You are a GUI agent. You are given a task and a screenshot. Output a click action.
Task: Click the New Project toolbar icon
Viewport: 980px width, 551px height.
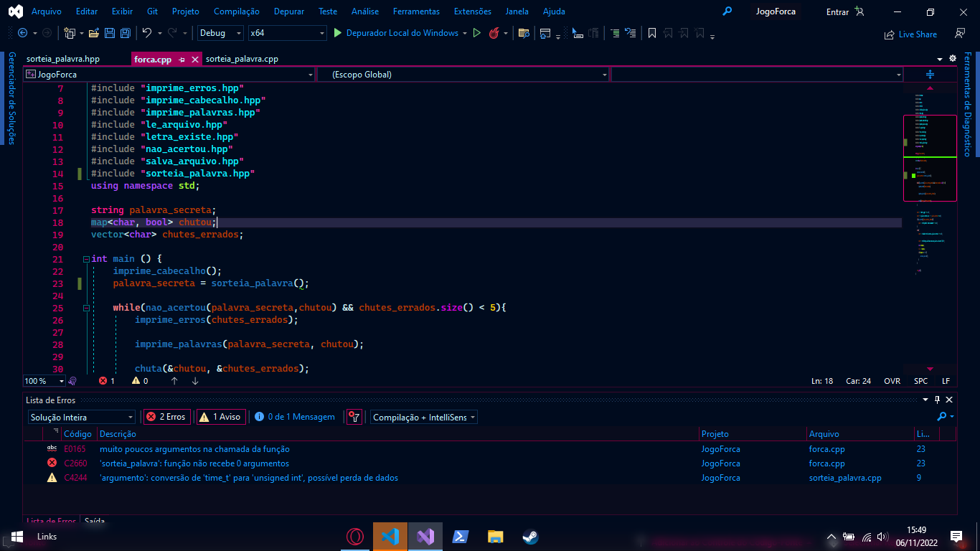(70, 33)
